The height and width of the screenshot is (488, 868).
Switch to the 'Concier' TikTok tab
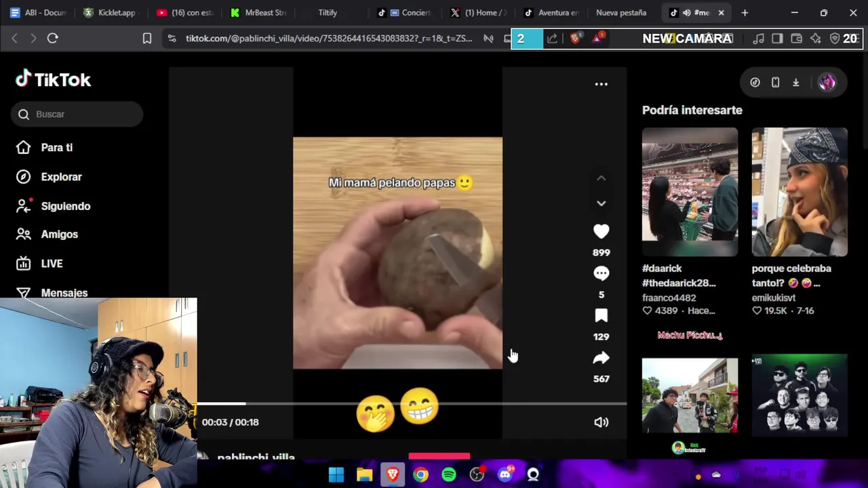point(404,12)
